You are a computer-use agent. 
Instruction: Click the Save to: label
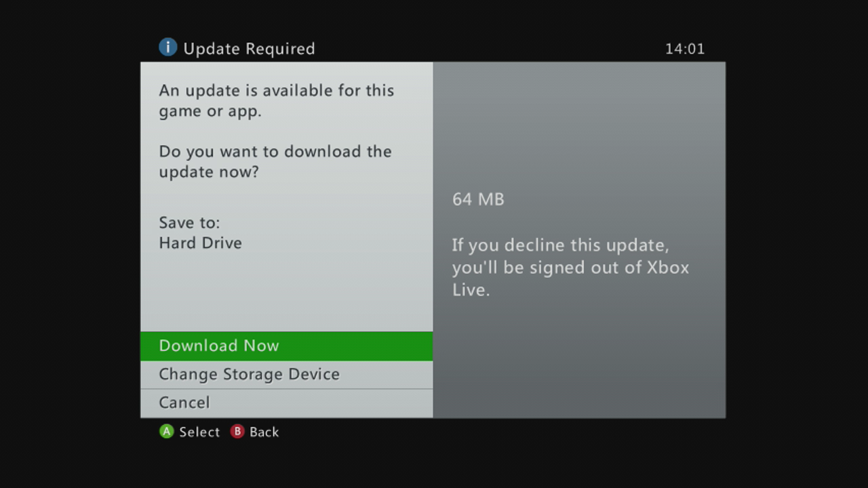click(189, 222)
